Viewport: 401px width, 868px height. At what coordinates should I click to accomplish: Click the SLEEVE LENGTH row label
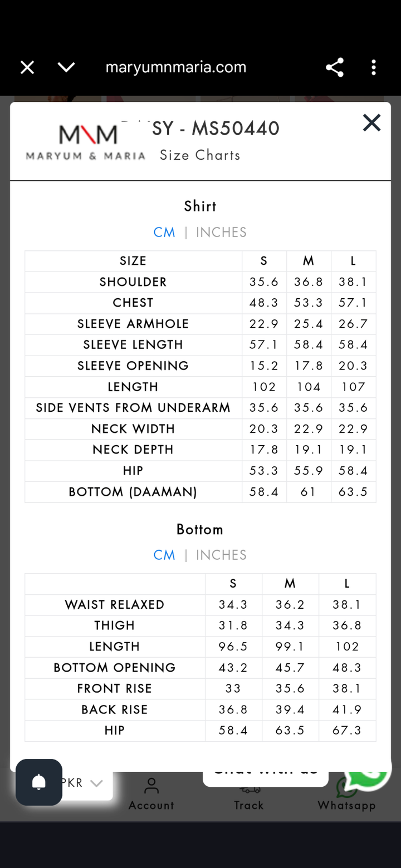pyautogui.click(x=133, y=345)
